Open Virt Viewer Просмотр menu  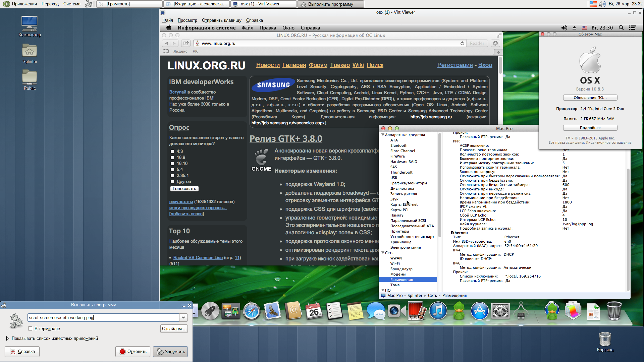[187, 20]
